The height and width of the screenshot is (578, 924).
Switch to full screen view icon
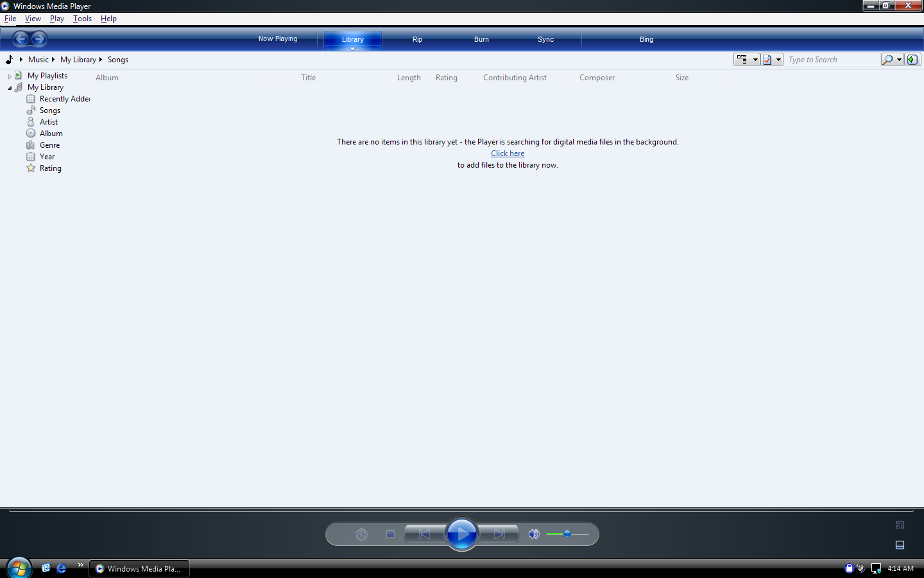(x=900, y=525)
